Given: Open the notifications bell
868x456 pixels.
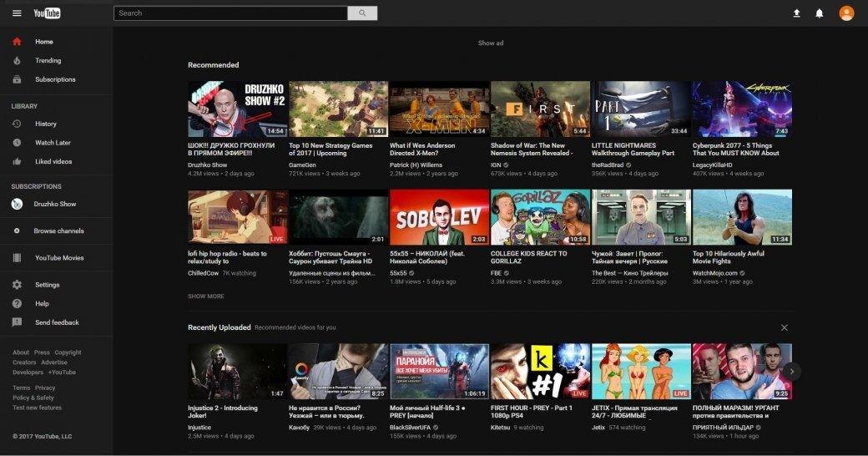Looking at the screenshot, I should tap(820, 13).
